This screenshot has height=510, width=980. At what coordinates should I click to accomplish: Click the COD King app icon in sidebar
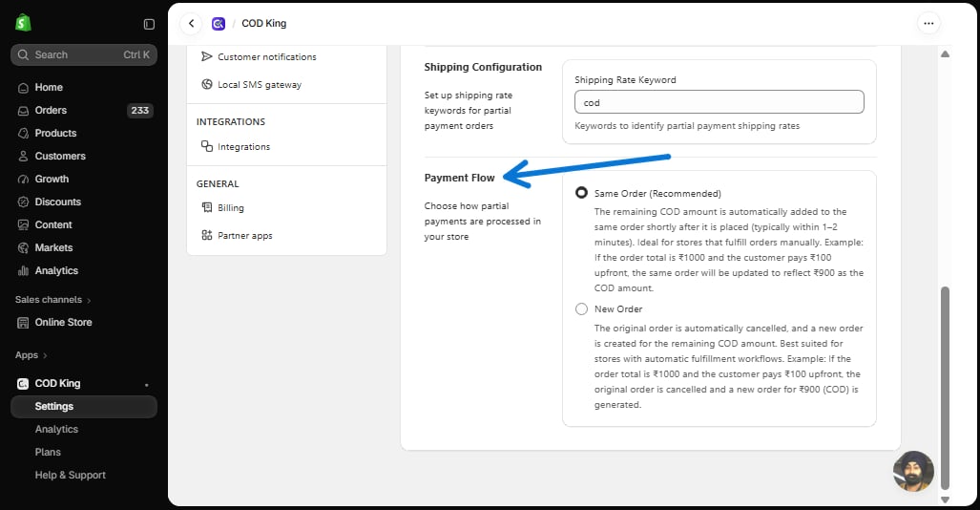pos(23,384)
